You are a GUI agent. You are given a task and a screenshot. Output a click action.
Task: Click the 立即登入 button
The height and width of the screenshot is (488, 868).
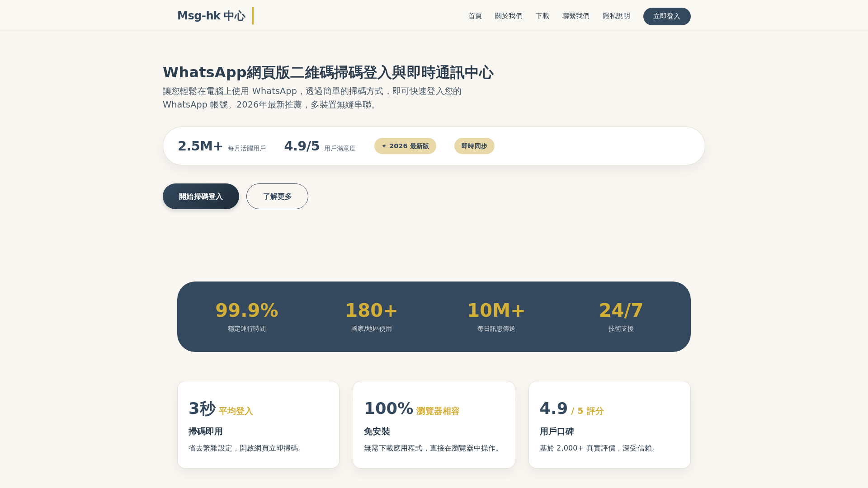point(667,16)
